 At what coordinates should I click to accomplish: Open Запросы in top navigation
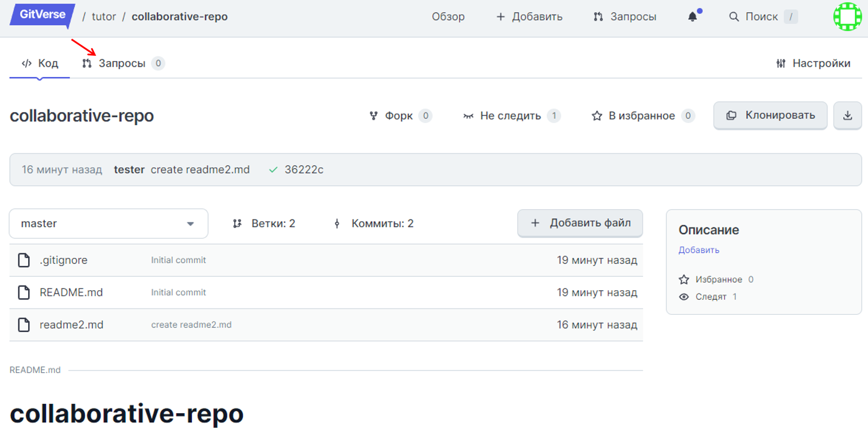pyautogui.click(x=625, y=17)
